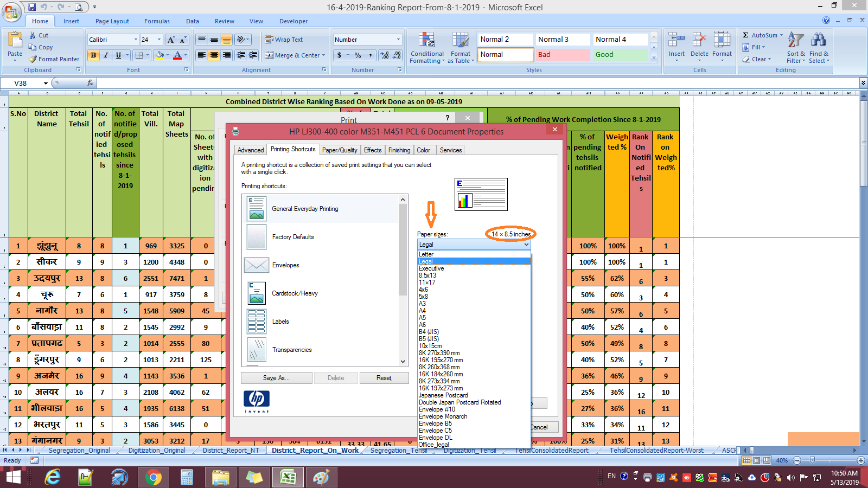Click the Fill Color bucket swatch
The width and height of the screenshot is (868, 488).
coord(159,55)
